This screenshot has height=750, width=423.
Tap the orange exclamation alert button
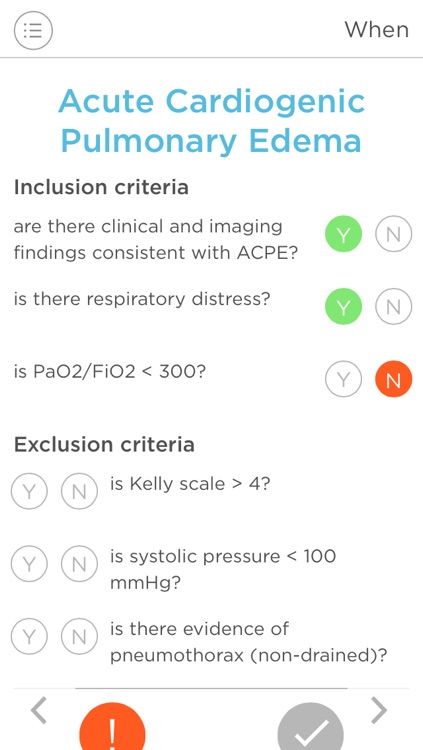112,727
